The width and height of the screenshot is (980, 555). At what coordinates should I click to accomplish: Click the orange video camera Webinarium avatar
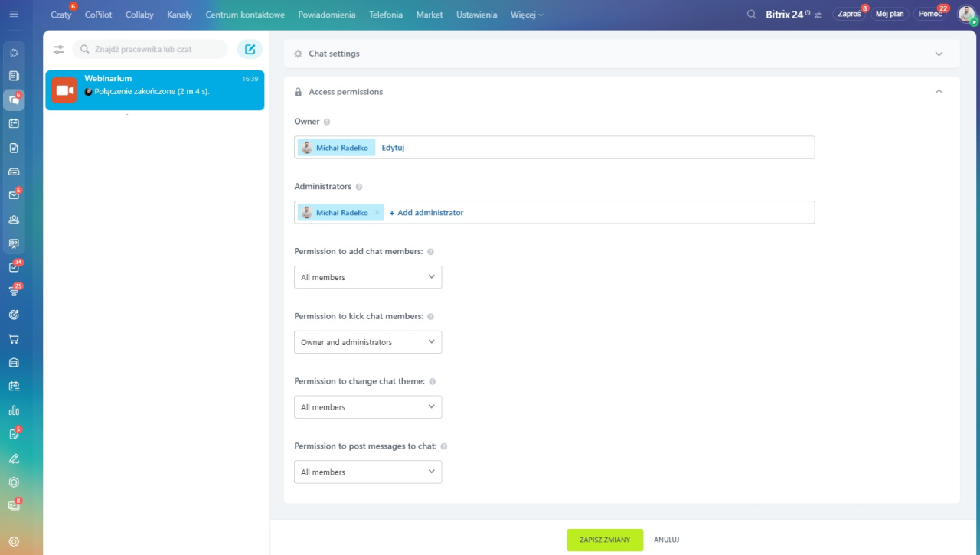click(64, 90)
